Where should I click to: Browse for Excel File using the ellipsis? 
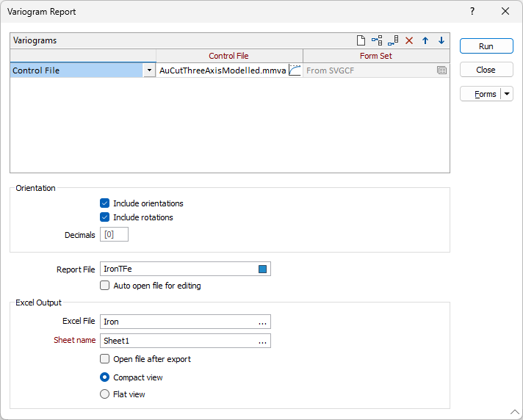click(x=262, y=322)
